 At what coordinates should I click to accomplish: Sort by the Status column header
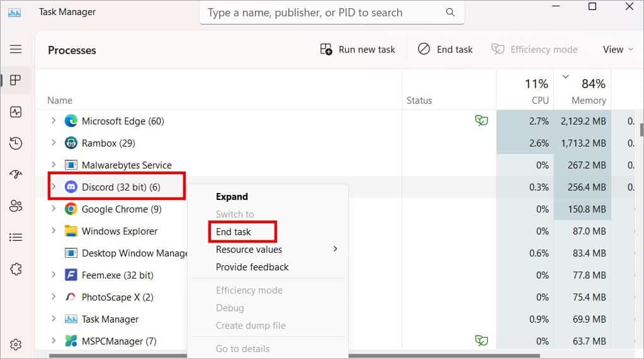tap(419, 101)
